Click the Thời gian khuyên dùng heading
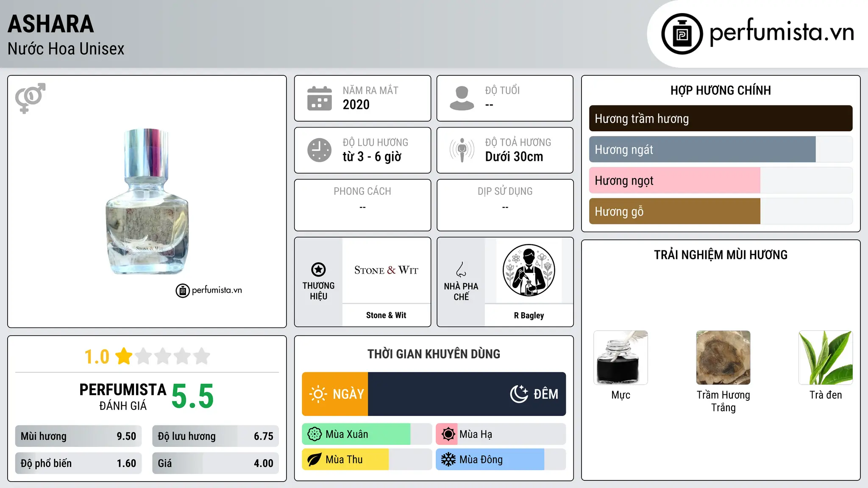868x488 pixels. click(434, 354)
